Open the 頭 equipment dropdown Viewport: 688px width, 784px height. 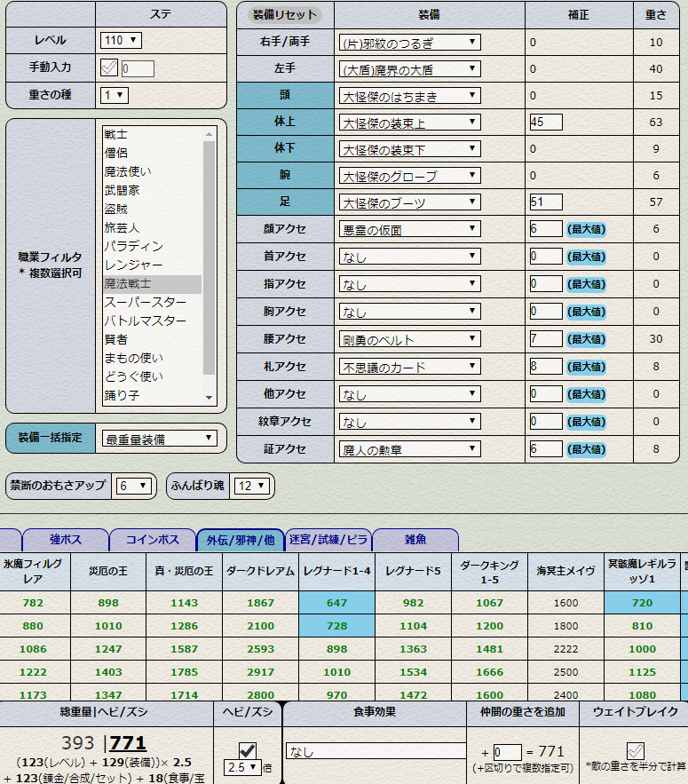pyautogui.click(x=409, y=96)
